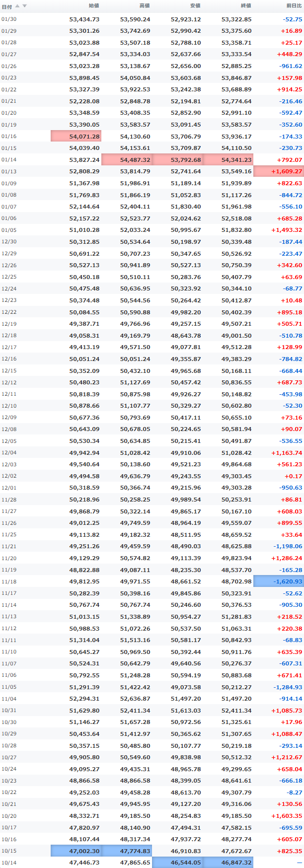Select the 12/10 change -52.30
The image size is (304, 868).
pyautogui.click(x=293, y=406)
